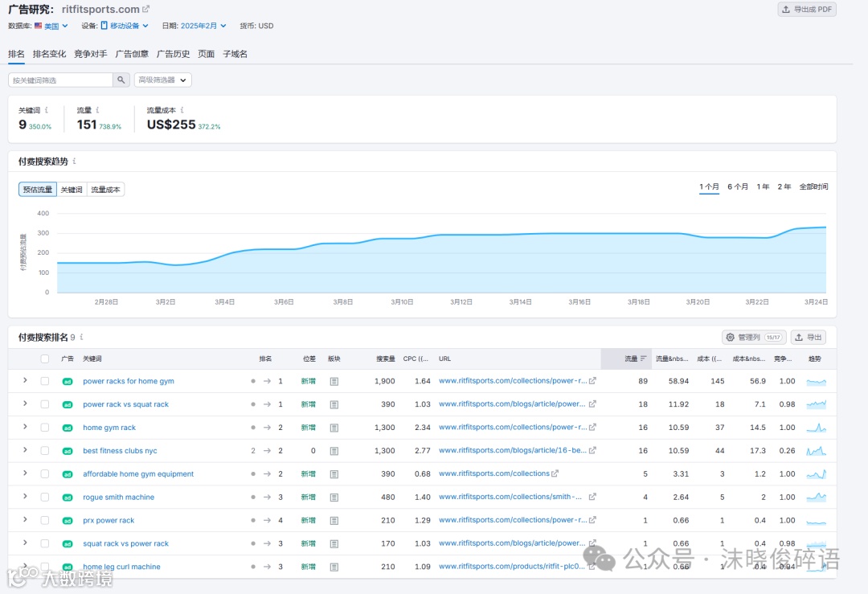Click trend sparkline for best fitness clubs nyc
The width and height of the screenshot is (868, 594).
(x=816, y=451)
